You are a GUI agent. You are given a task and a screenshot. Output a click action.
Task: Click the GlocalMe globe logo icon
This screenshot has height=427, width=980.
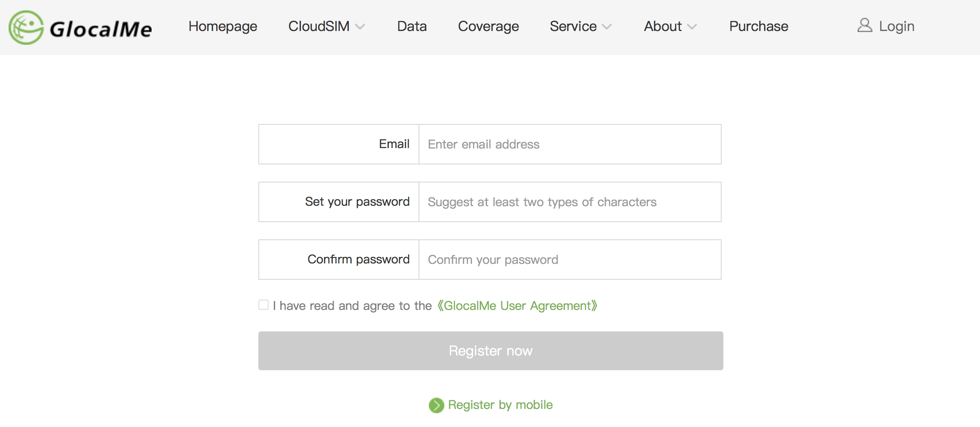(x=26, y=28)
